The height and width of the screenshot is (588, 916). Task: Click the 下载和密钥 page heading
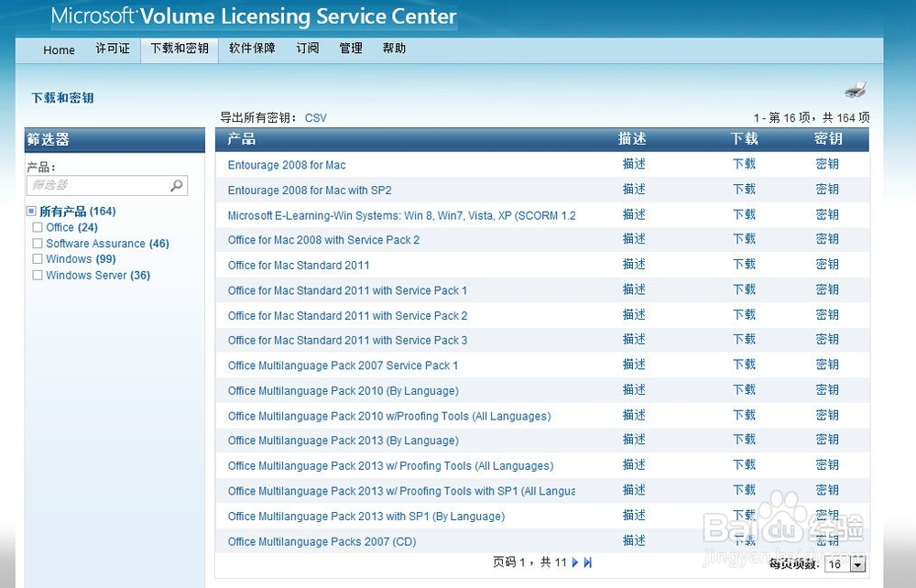(62, 97)
